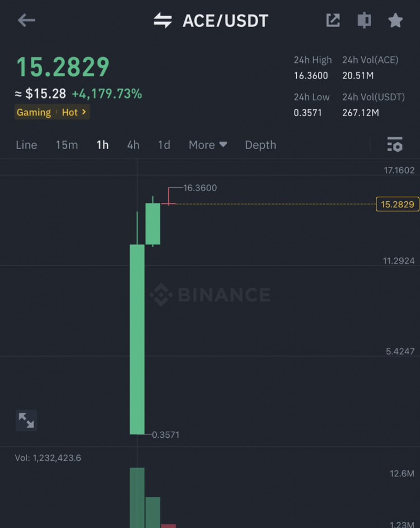Click the large 15.2829 price

pyautogui.click(x=63, y=67)
